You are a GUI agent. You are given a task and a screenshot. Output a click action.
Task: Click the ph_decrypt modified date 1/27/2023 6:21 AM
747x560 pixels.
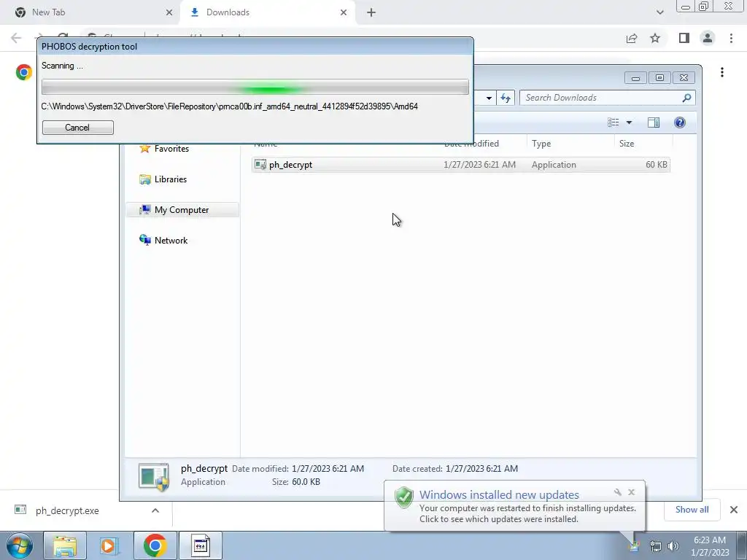pyautogui.click(x=479, y=165)
